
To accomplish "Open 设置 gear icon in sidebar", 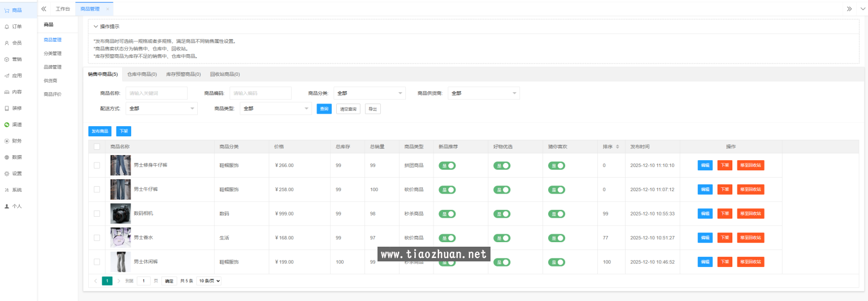I will 7,174.
